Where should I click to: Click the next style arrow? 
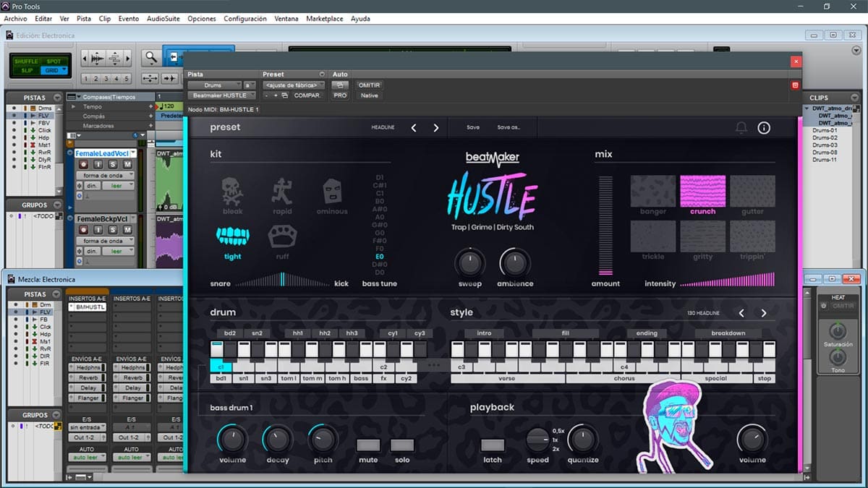point(764,313)
